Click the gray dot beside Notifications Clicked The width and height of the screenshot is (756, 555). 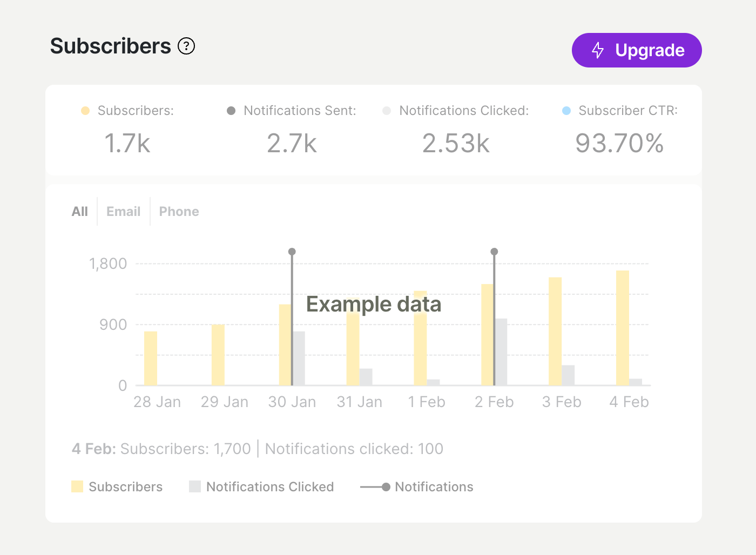387,110
